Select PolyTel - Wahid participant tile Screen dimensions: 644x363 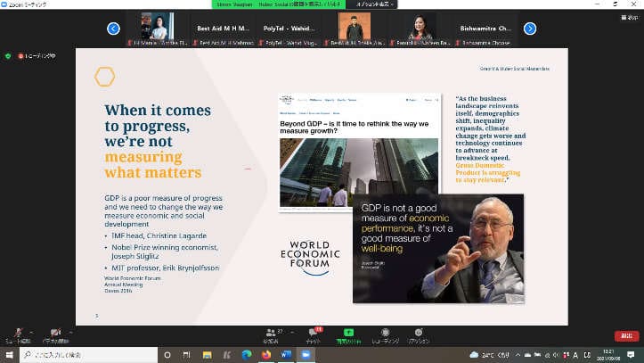pos(289,29)
